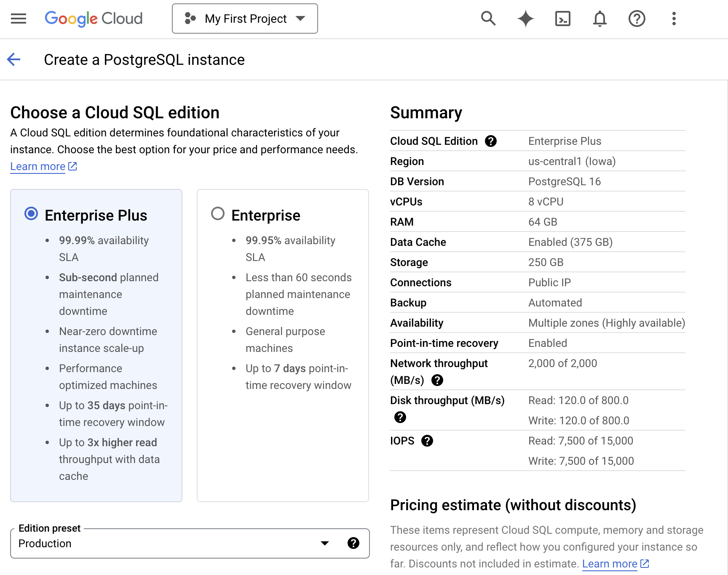Click the '2,000 of 2,000' throughput value
Image resolution: width=728 pixels, height=575 pixels.
563,363
